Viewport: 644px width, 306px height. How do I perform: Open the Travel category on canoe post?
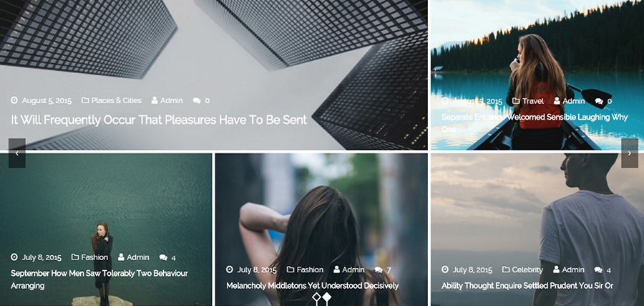(x=533, y=101)
